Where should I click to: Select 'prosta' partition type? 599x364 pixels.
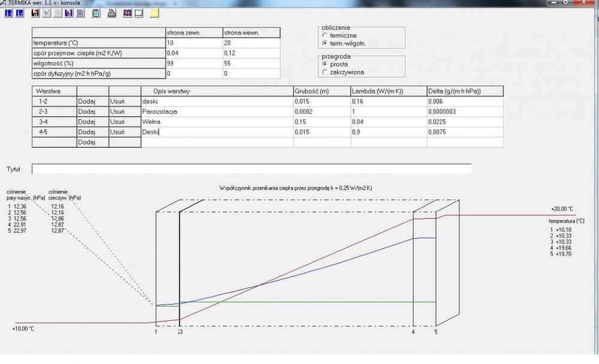click(x=325, y=64)
